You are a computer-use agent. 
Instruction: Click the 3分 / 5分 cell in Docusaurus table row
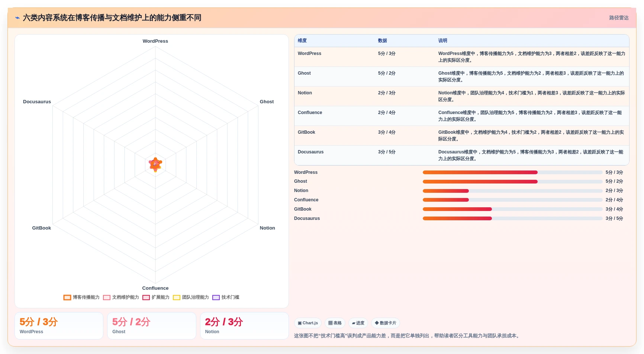[387, 152]
